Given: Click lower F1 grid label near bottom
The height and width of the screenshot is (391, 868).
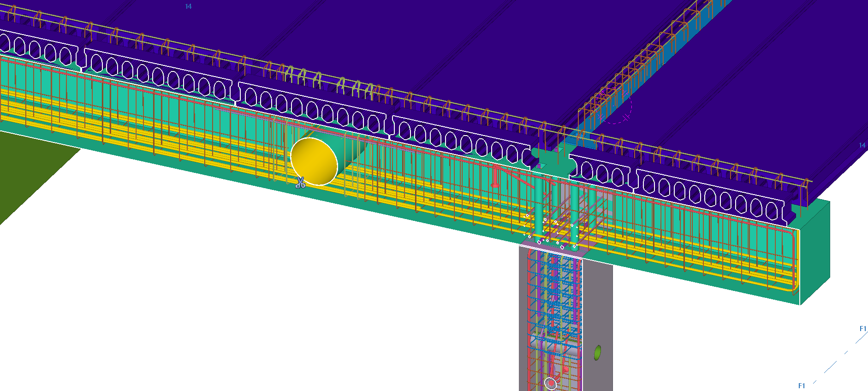Looking at the screenshot, I should pyautogui.click(x=802, y=385).
